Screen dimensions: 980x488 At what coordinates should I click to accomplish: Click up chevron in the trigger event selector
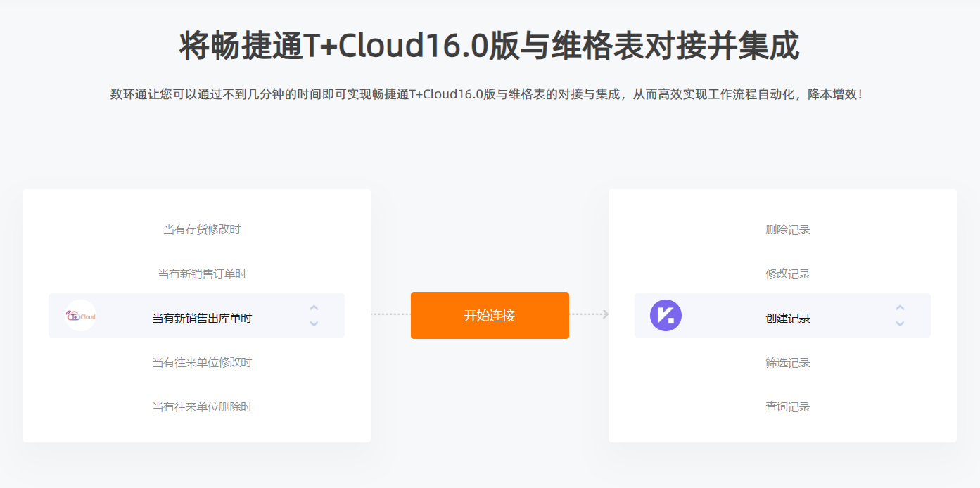(314, 307)
